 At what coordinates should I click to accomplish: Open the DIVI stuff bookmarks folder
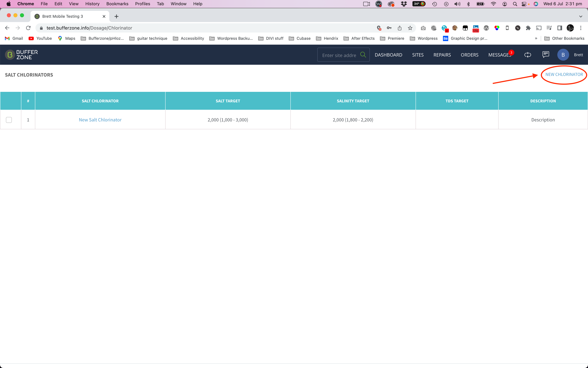point(271,38)
